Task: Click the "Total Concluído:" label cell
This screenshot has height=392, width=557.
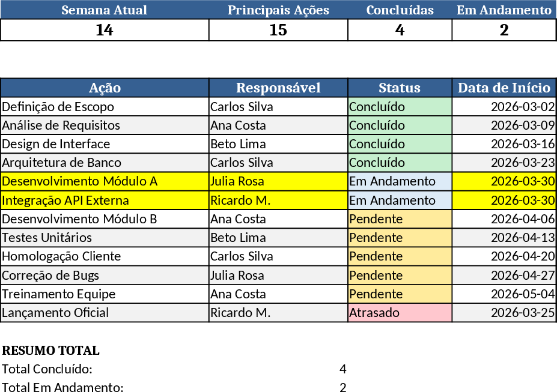Action: (x=47, y=369)
